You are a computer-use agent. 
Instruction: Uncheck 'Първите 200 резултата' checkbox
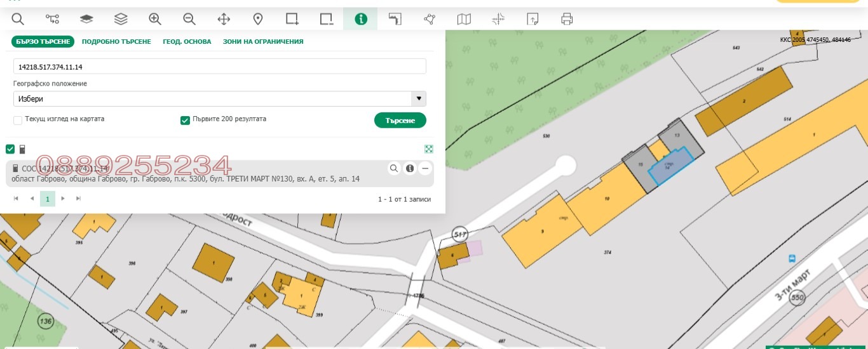click(x=186, y=120)
